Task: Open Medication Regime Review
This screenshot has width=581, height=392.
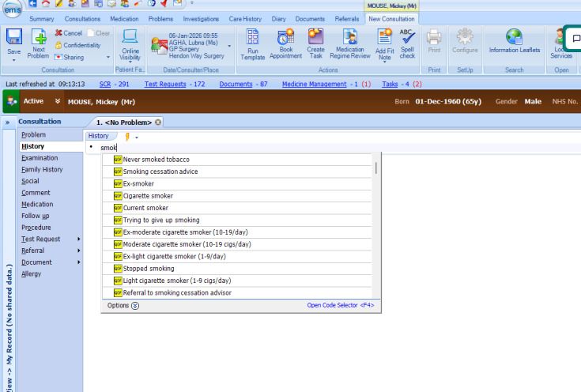Action: click(350, 43)
